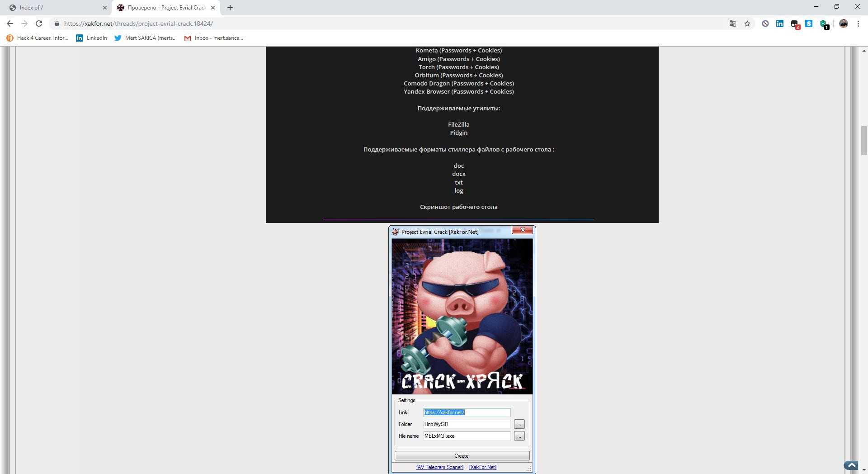
Task: Open the [AV Telegram Scaner] link
Action: click(439, 467)
